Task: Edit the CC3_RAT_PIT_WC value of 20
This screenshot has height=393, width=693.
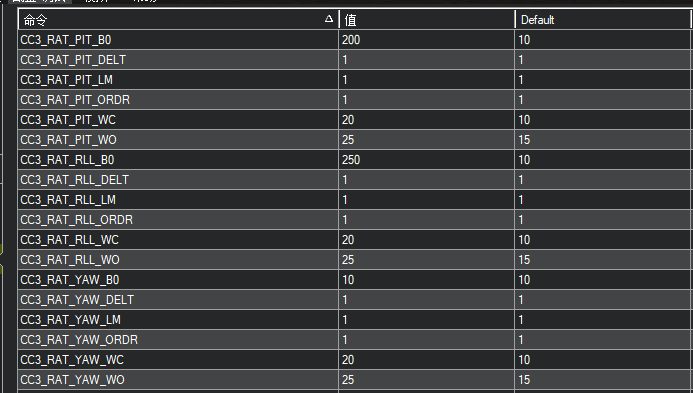Action: [x=426, y=120]
